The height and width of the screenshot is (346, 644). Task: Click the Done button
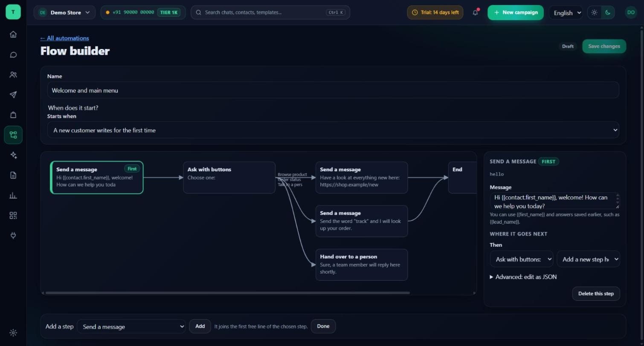click(323, 326)
